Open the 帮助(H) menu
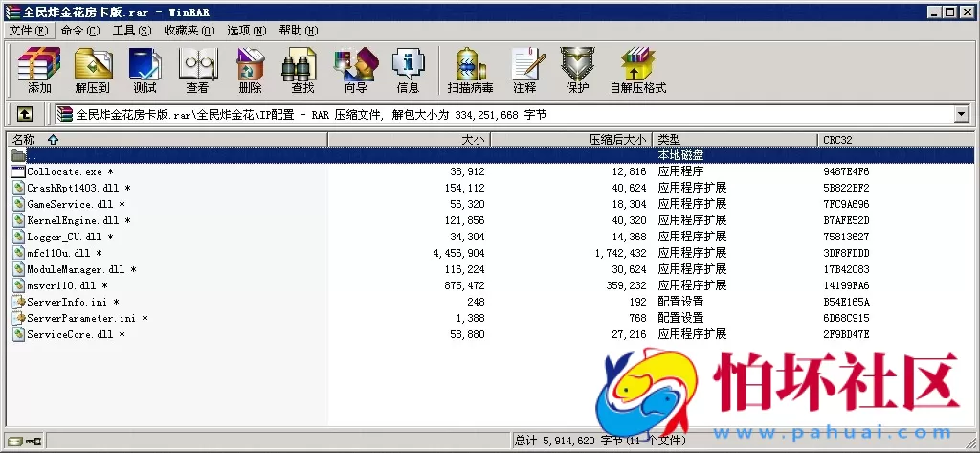Screen dimensions: 980x453 299,30
